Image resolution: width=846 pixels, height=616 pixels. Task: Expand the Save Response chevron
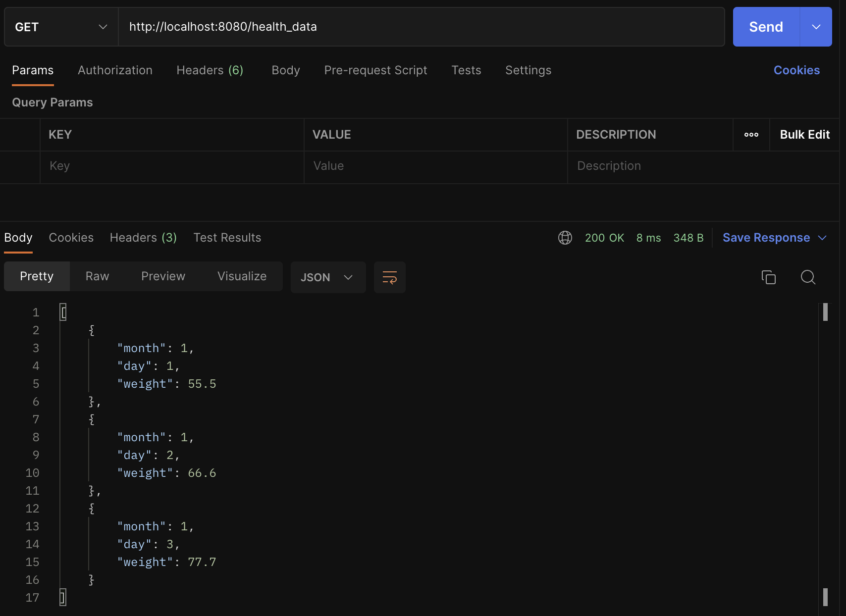coord(822,238)
